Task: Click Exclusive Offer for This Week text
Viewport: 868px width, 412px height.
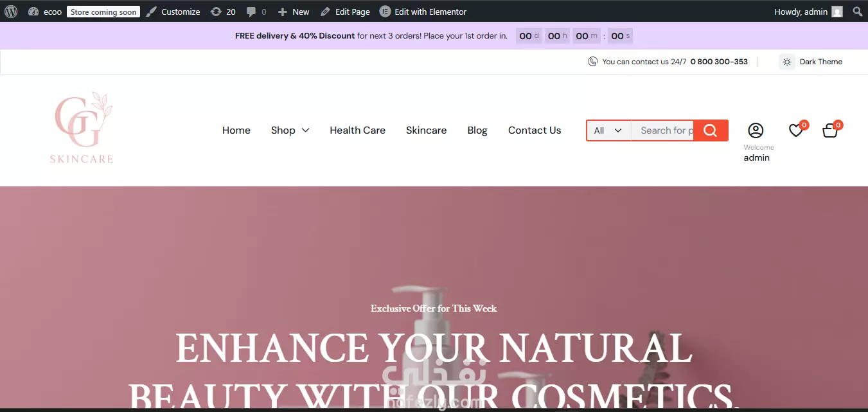Action: pyautogui.click(x=434, y=309)
